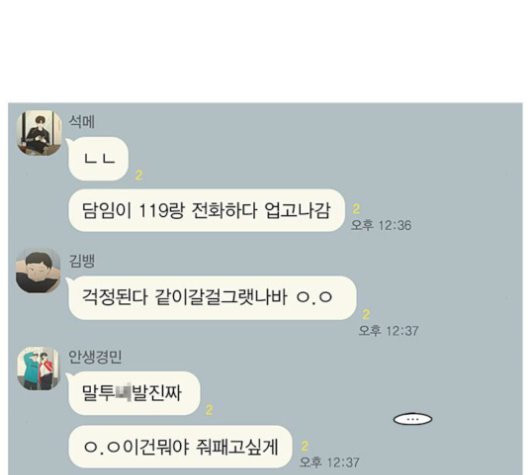Image resolution: width=528 pixels, height=475 pixels.
Task: Click unread count beside 줘패고싶게 message
Action: pos(304,446)
